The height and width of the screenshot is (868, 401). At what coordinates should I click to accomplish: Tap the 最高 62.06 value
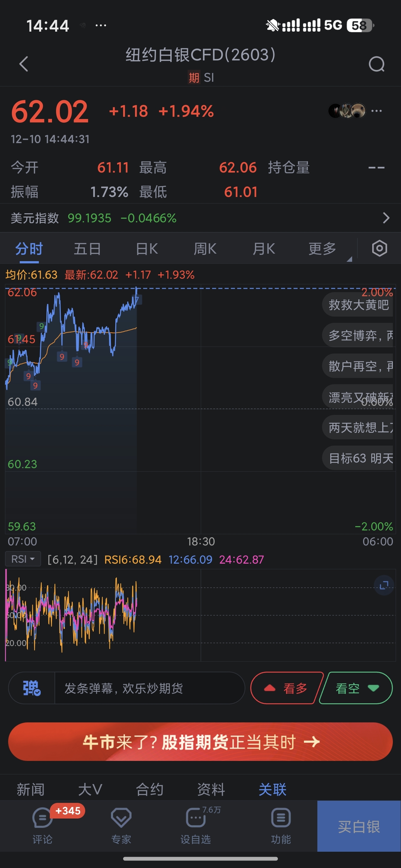pyautogui.click(x=238, y=168)
